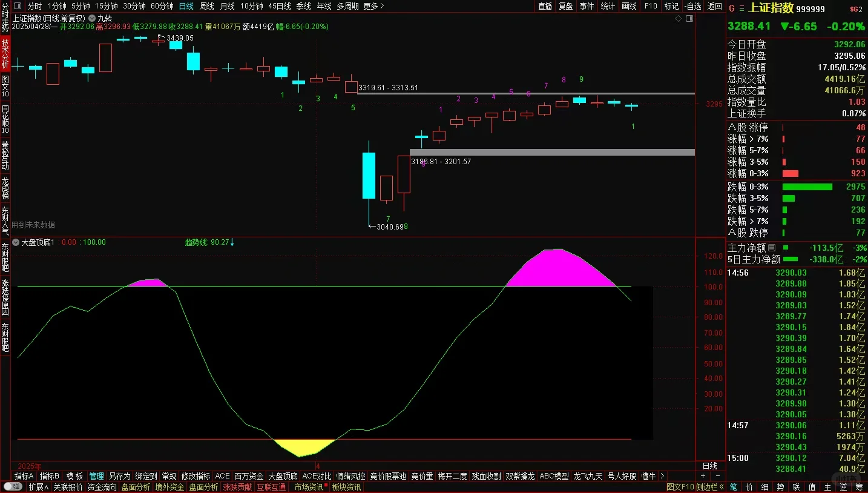Select the 周线 weekly chart tab

[207, 6]
